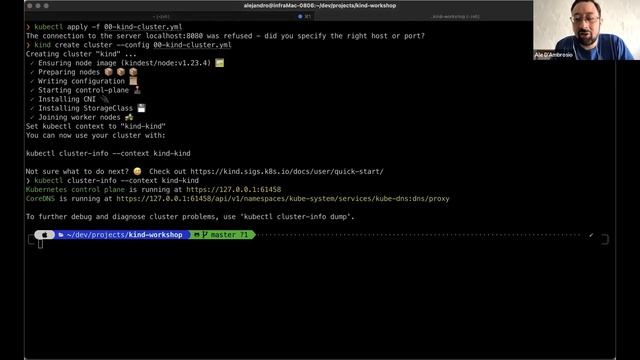
Task: Click the Apple logo prompt segment
Action: 44,235
